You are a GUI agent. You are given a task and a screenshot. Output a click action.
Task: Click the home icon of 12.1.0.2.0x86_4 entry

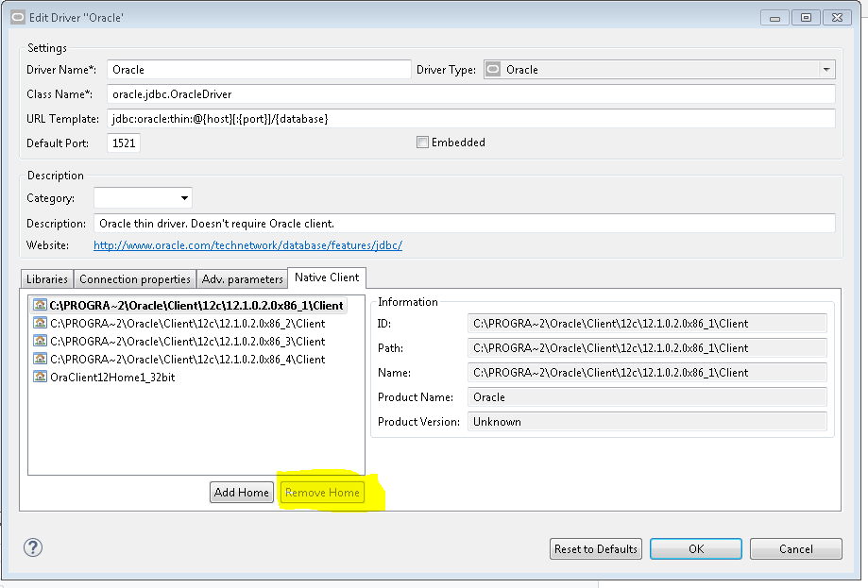coord(40,359)
